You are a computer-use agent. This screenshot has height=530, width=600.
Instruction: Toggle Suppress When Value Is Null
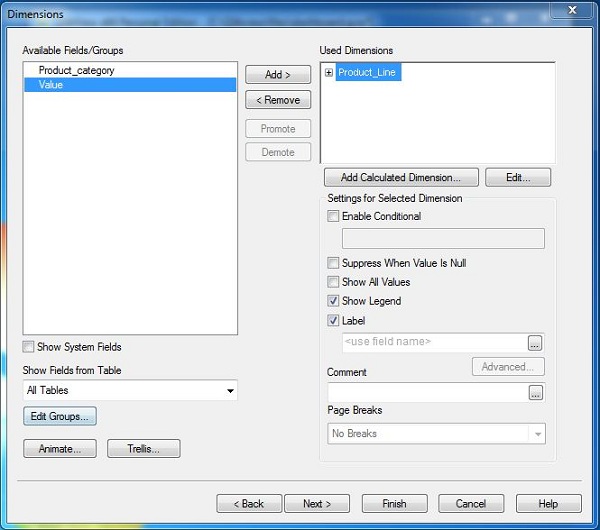[334, 263]
